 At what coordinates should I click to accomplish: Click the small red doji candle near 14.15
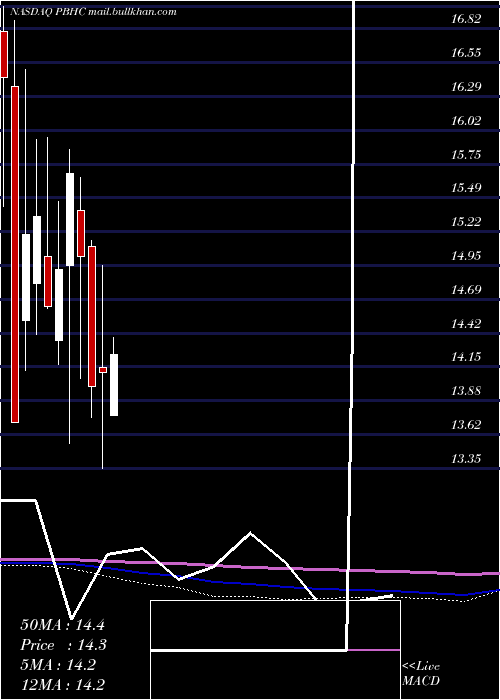tap(103, 370)
